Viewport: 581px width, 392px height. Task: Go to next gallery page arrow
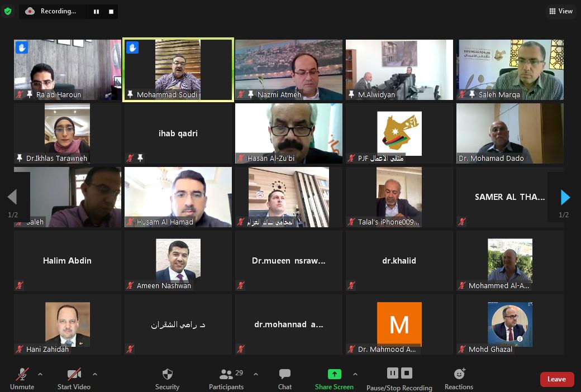pyautogui.click(x=565, y=197)
